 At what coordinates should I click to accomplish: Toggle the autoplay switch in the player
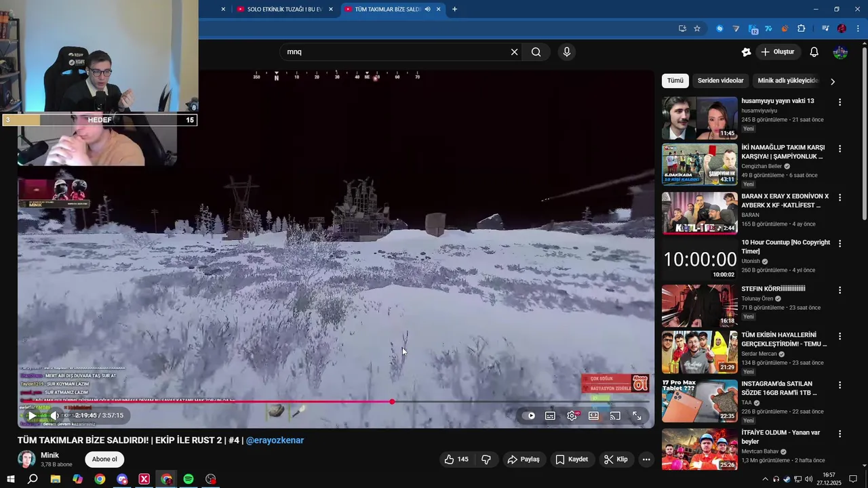(x=530, y=416)
